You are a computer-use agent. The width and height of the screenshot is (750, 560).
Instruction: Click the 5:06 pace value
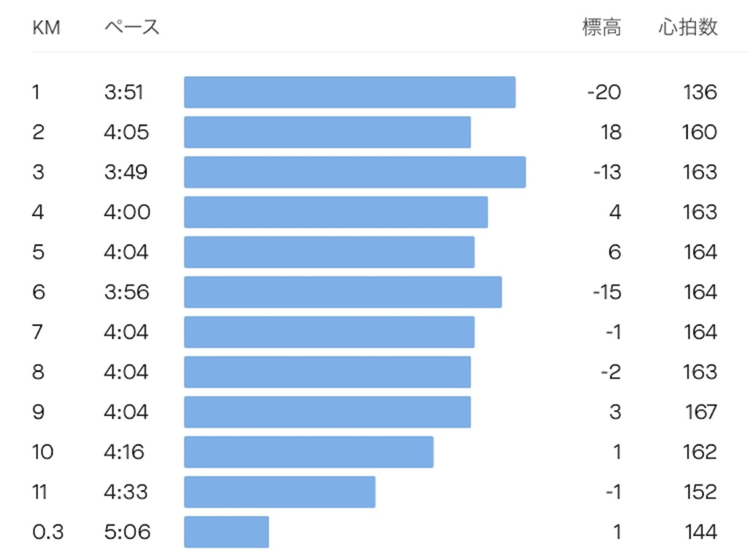pyautogui.click(x=127, y=532)
